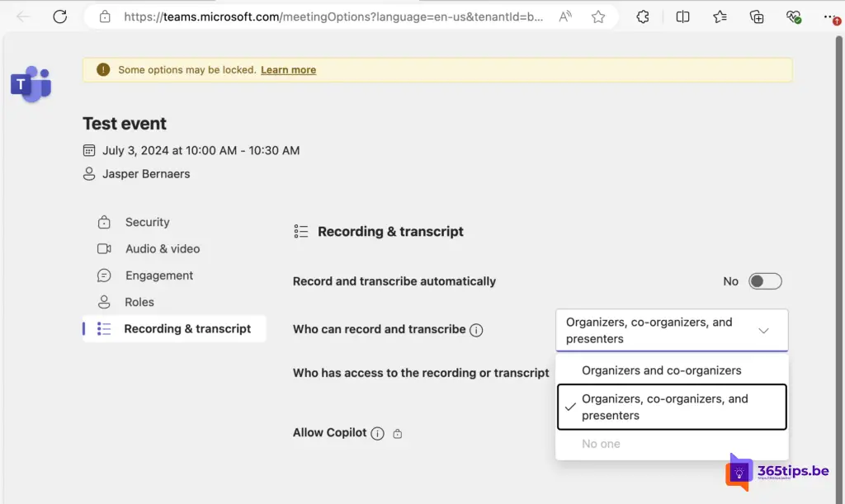Toggle Record and transcribe automatically switch
This screenshot has width=845, height=504.
[764, 281]
